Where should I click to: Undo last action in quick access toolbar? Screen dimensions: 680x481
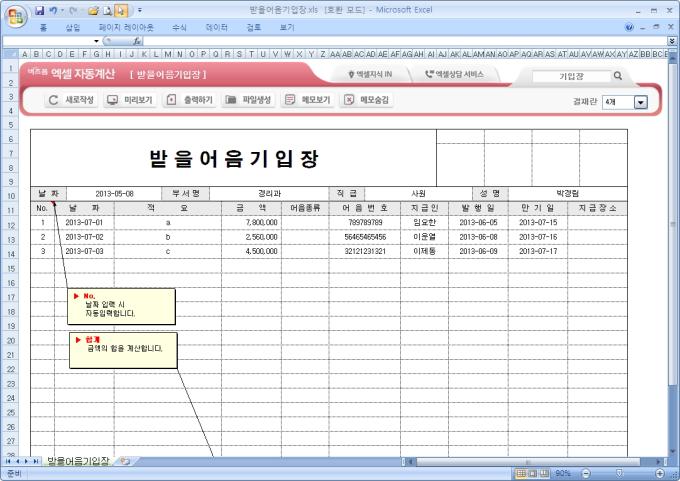pos(53,10)
